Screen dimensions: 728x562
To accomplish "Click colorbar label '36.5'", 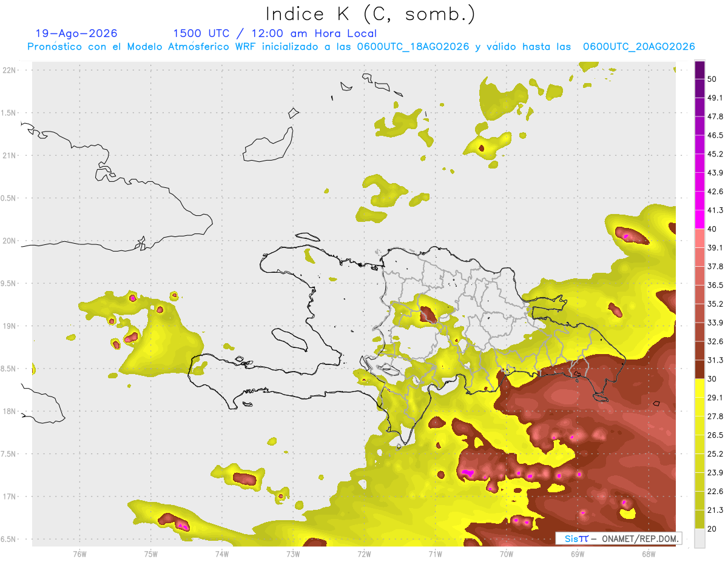I will (x=715, y=286).
